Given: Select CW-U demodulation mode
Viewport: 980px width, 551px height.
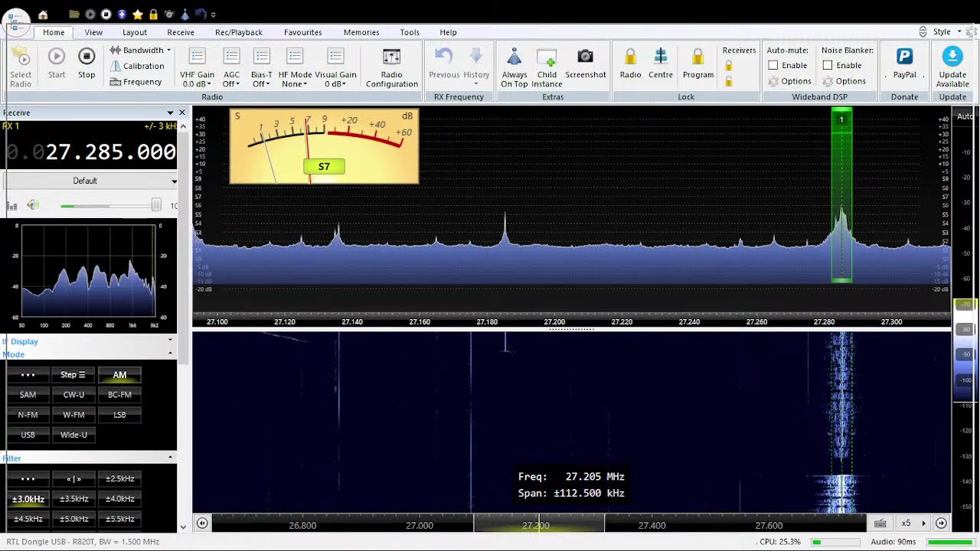Looking at the screenshot, I should click(73, 395).
